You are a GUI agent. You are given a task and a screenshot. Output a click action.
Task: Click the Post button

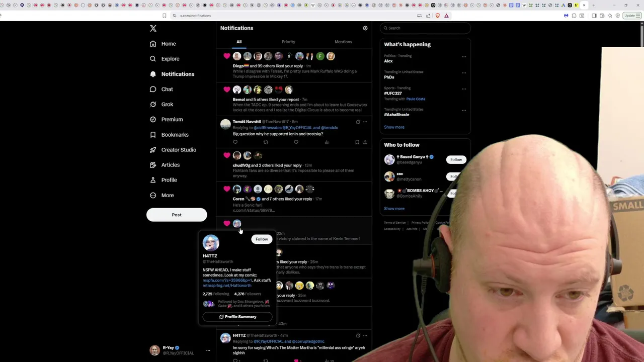pos(177,215)
